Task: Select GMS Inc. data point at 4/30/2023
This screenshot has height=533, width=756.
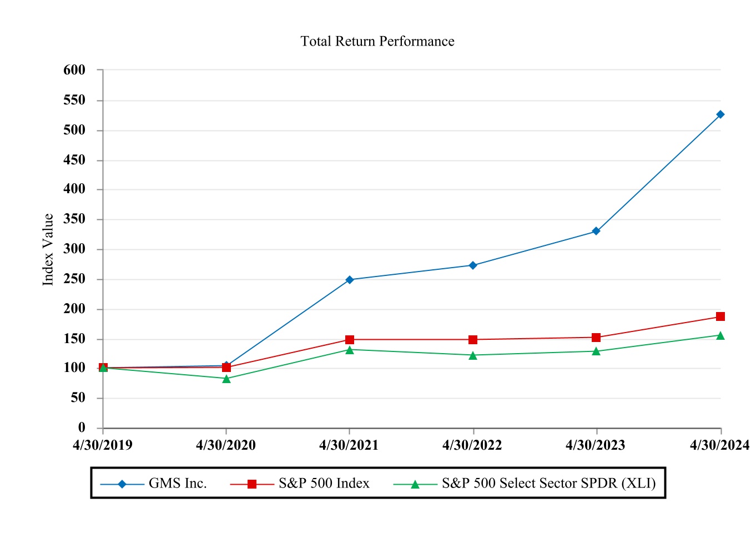Action: (596, 231)
